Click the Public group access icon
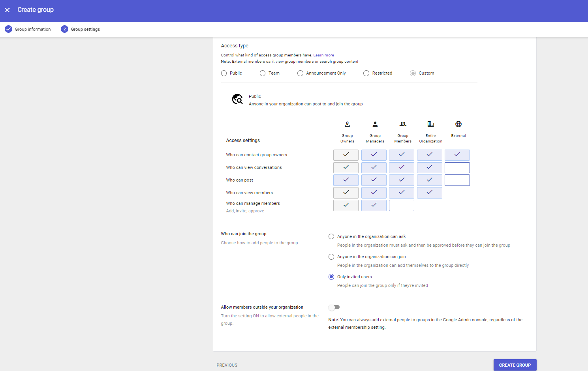 [237, 99]
